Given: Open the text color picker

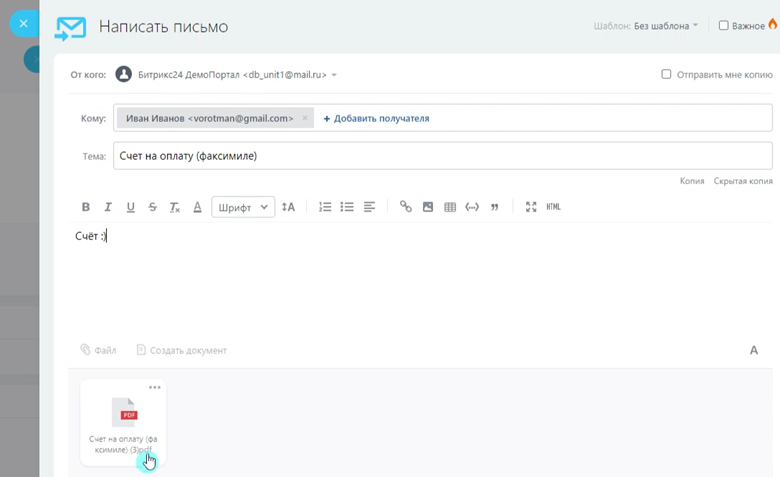Looking at the screenshot, I should [x=197, y=207].
